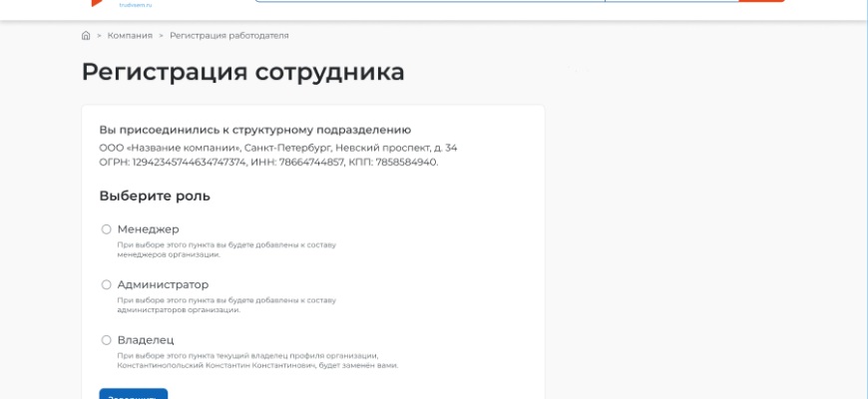Image resolution: width=868 pixels, height=399 pixels.
Task: Click the orange site logo in the header
Action: pos(99,3)
